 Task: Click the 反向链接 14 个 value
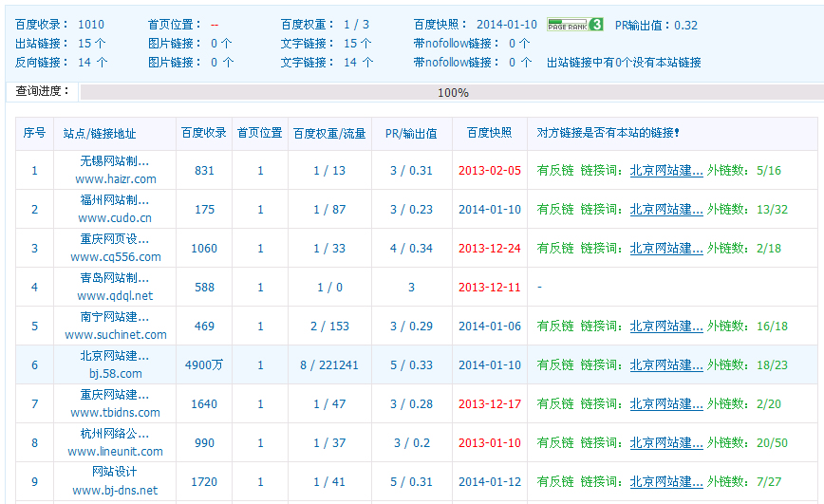pyautogui.click(x=92, y=63)
